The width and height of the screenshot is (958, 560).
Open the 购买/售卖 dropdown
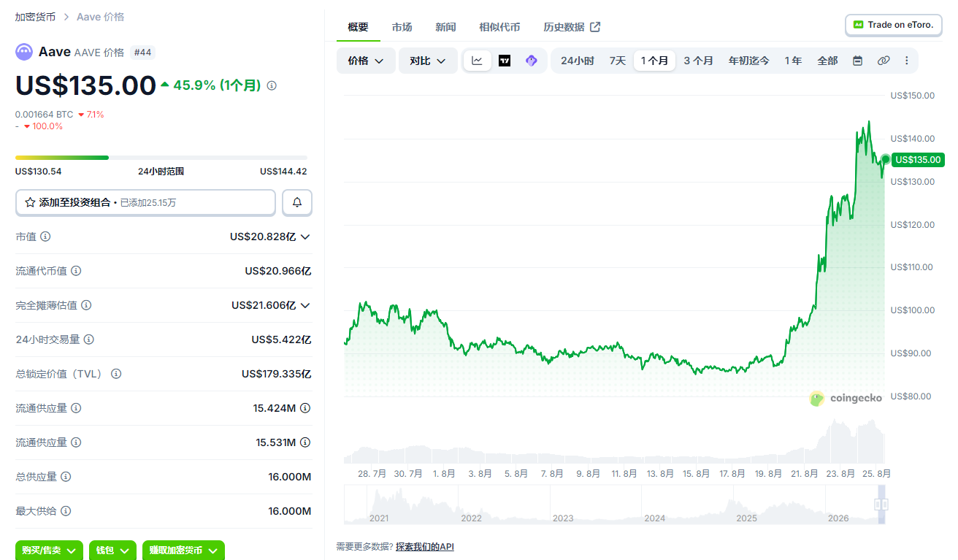[x=50, y=551]
